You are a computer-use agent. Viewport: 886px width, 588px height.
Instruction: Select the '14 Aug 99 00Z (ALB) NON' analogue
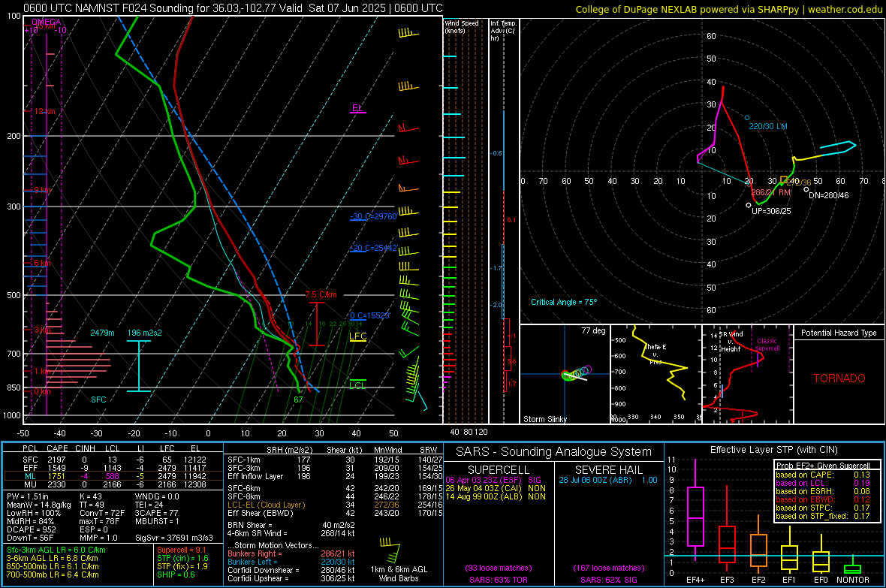[496, 496]
